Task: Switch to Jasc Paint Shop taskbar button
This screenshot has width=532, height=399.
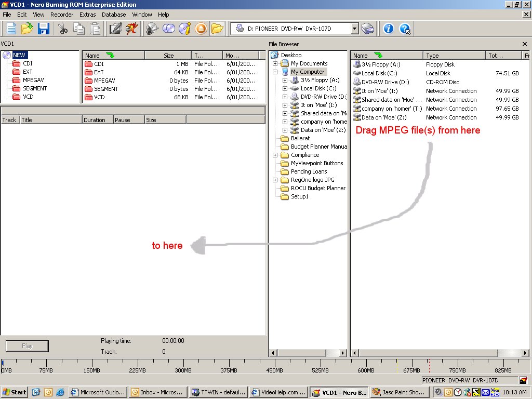Action: click(400, 392)
